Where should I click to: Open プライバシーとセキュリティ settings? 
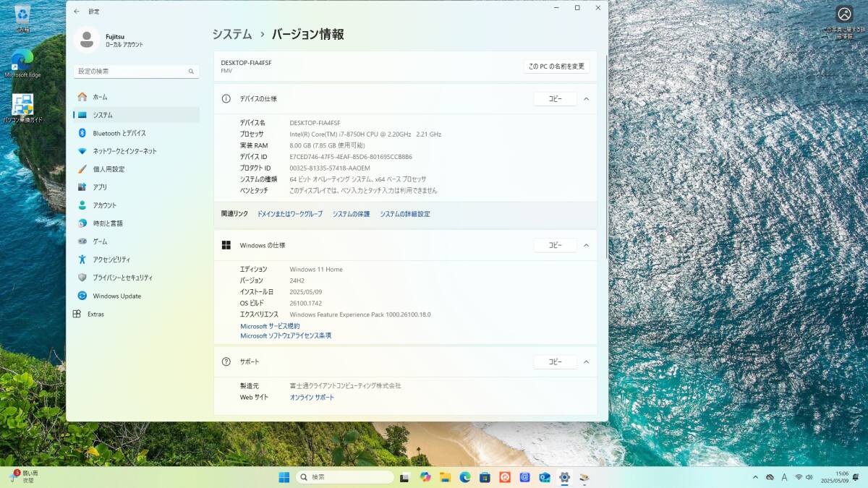tap(136, 278)
